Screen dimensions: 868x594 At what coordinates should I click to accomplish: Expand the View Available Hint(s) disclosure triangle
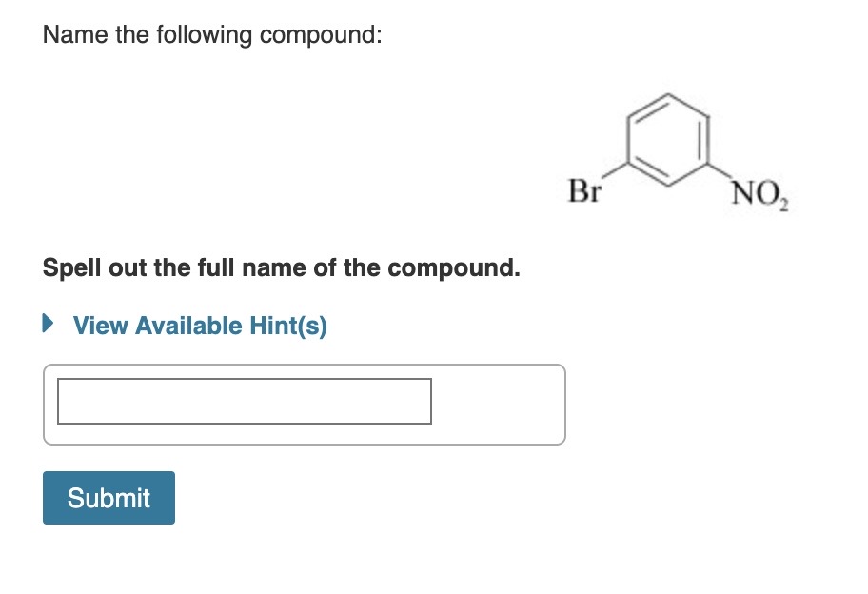47,326
